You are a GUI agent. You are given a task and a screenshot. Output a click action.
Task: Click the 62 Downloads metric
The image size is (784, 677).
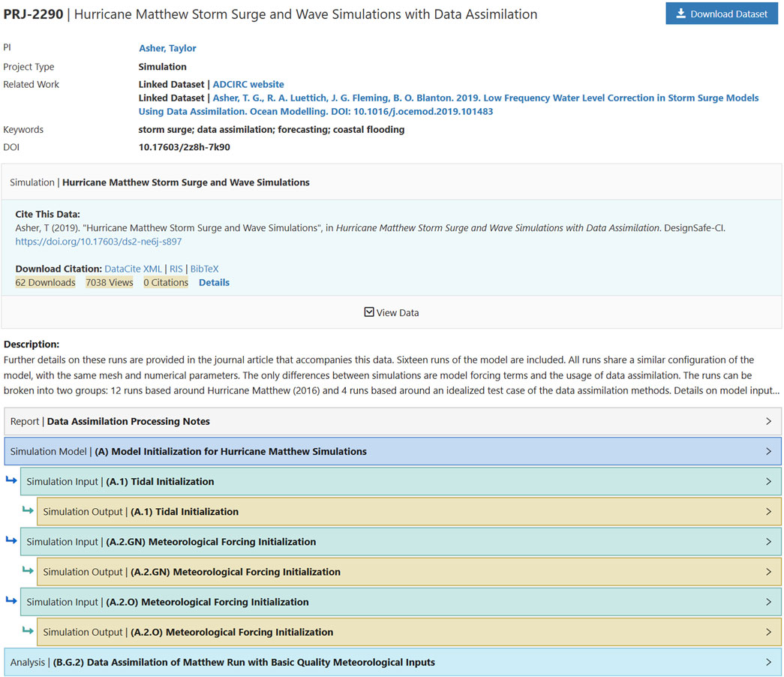click(x=45, y=282)
